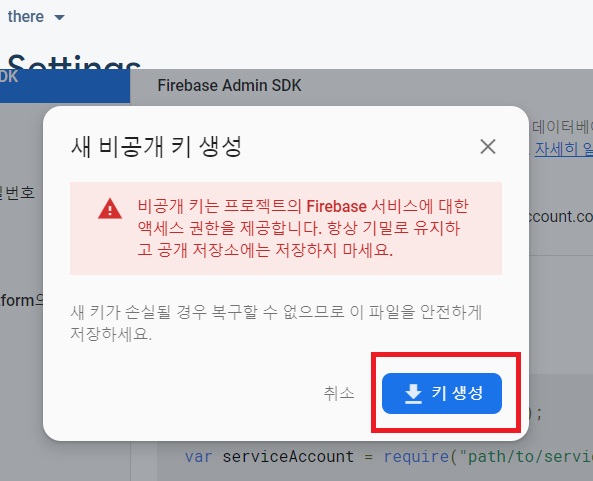The width and height of the screenshot is (593, 481).
Task: Close the 새 비공개 키 생성 dialog with X
Action: tap(488, 146)
